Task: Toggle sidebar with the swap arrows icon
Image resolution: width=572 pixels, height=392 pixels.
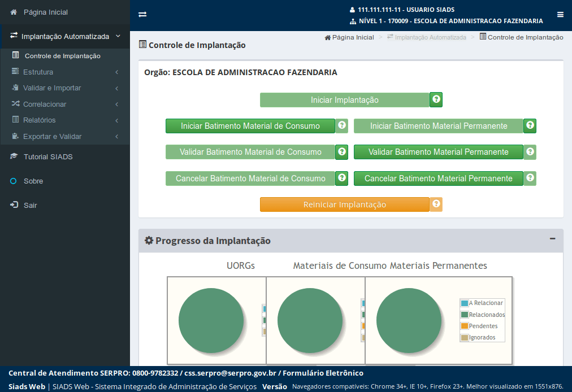Action: click(142, 14)
